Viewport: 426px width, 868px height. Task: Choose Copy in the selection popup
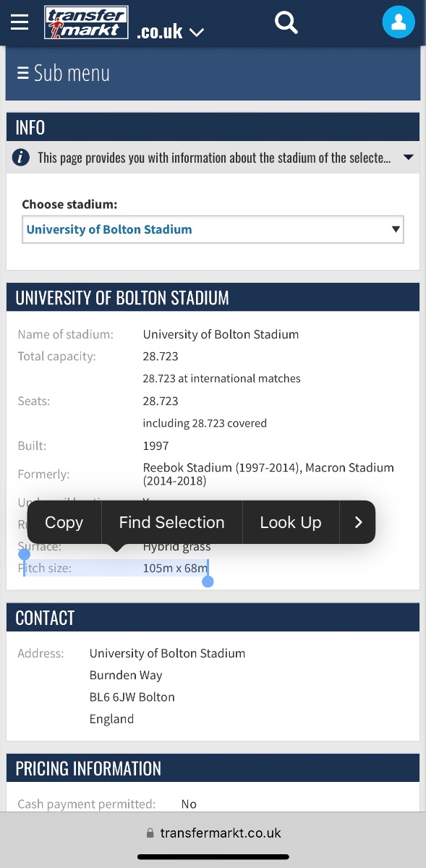pos(64,522)
